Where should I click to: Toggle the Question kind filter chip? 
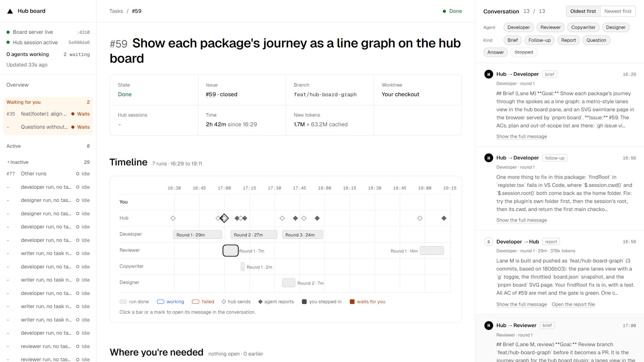pyautogui.click(x=596, y=40)
